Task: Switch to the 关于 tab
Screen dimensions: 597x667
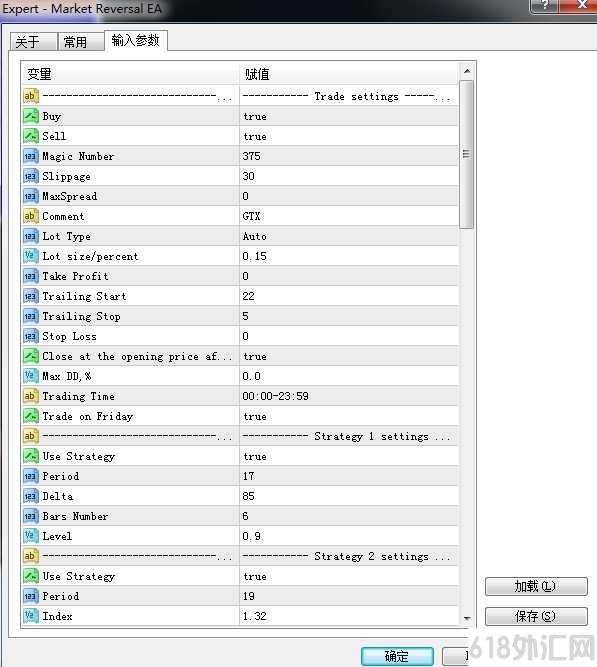Action: [34, 42]
